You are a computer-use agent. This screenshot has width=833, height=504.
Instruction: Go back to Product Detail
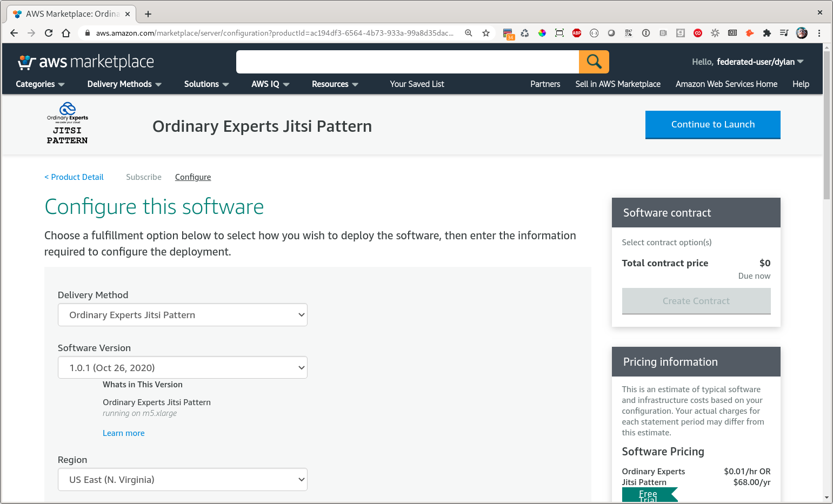(74, 177)
